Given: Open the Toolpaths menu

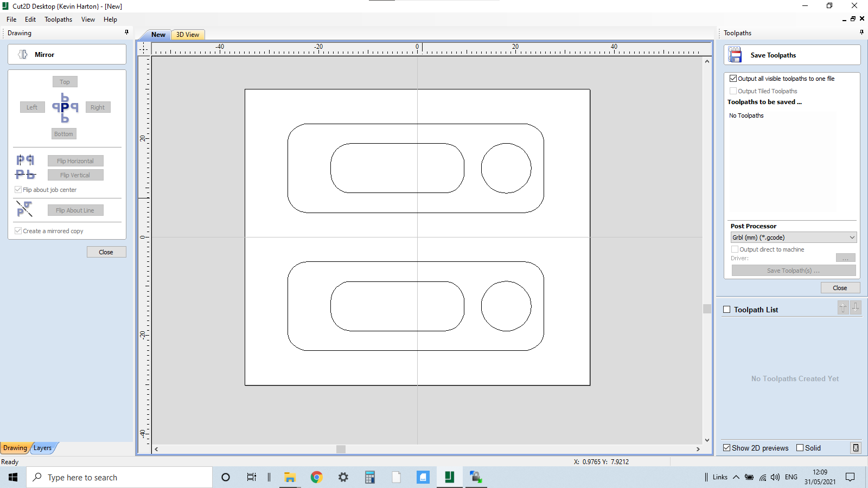Looking at the screenshot, I should tap(58, 19).
